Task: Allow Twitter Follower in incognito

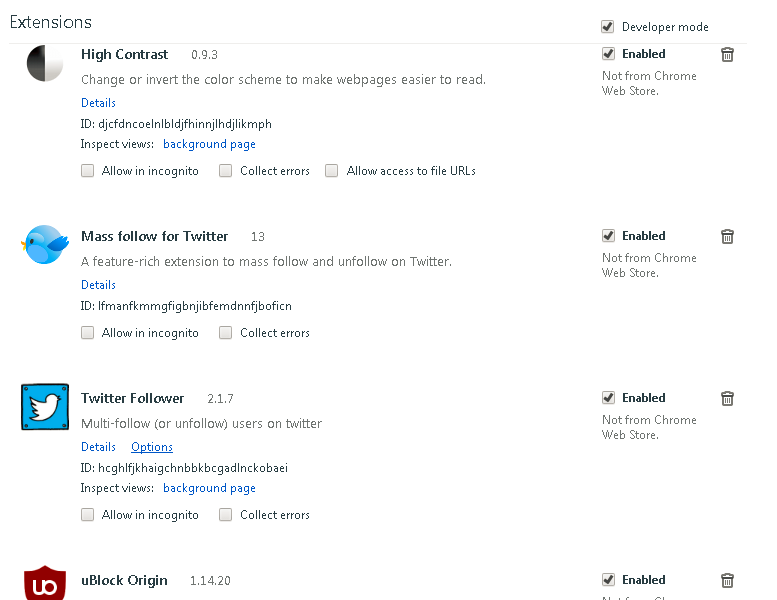Action: [88, 515]
